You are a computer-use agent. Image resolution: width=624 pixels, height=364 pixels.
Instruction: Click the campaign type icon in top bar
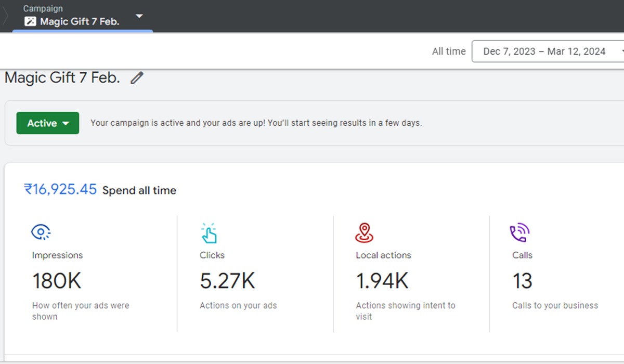(31, 22)
